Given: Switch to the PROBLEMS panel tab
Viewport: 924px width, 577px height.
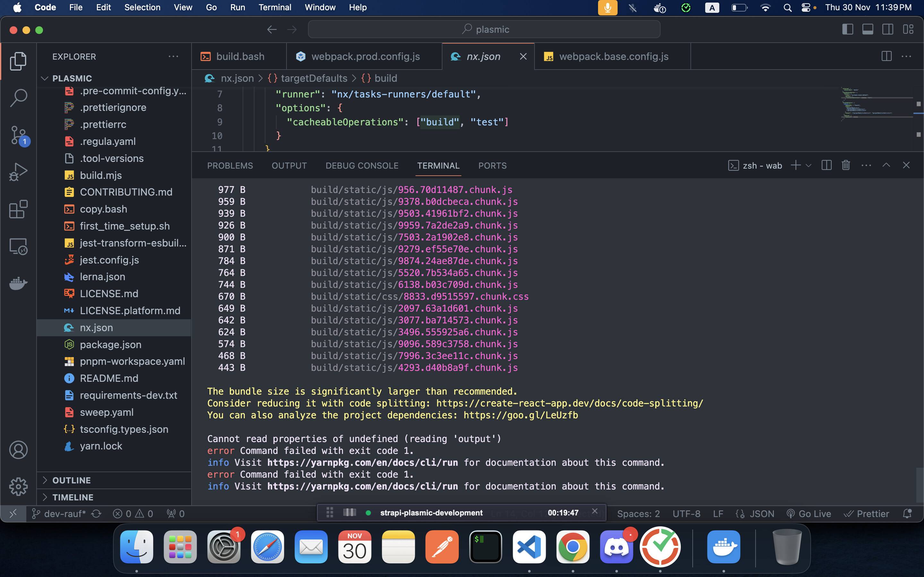Looking at the screenshot, I should 230,166.
